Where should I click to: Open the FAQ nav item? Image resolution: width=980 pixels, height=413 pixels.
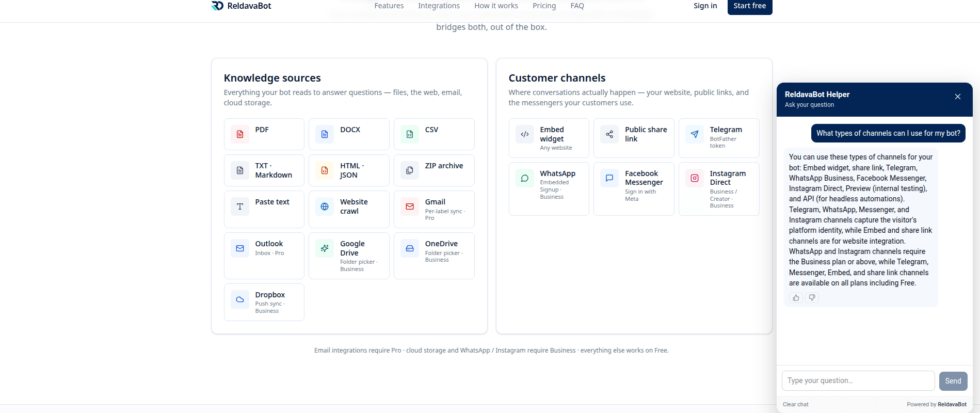(x=577, y=6)
